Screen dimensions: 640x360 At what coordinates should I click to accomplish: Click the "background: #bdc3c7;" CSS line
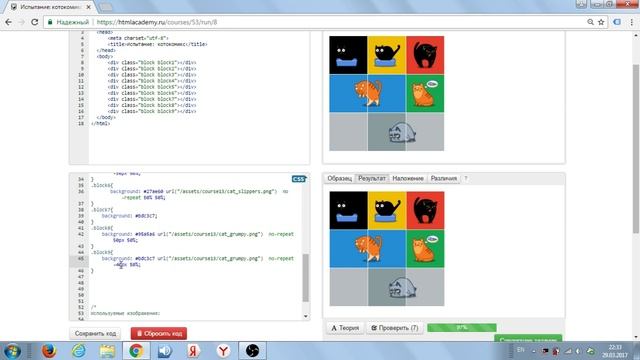pos(129,216)
